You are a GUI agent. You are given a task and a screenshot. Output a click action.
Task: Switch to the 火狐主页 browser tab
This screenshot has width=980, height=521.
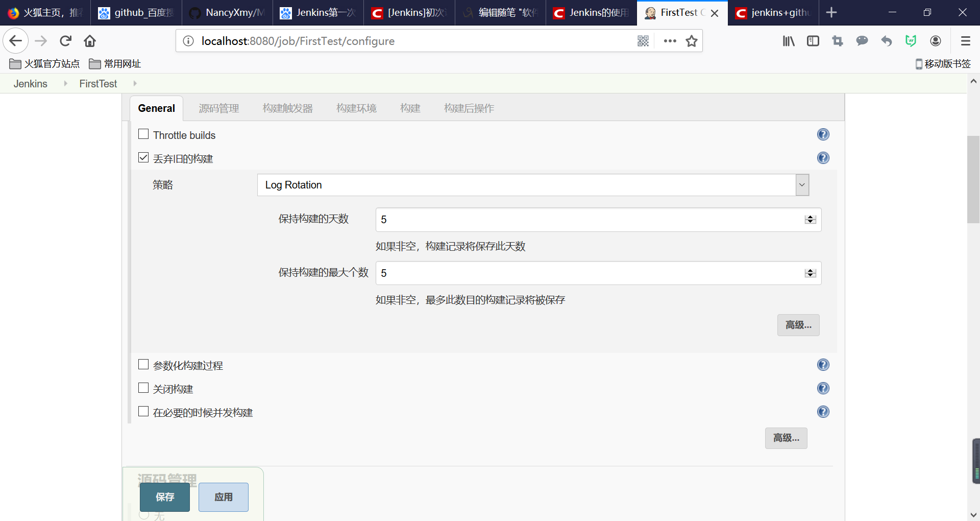click(46, 13)
